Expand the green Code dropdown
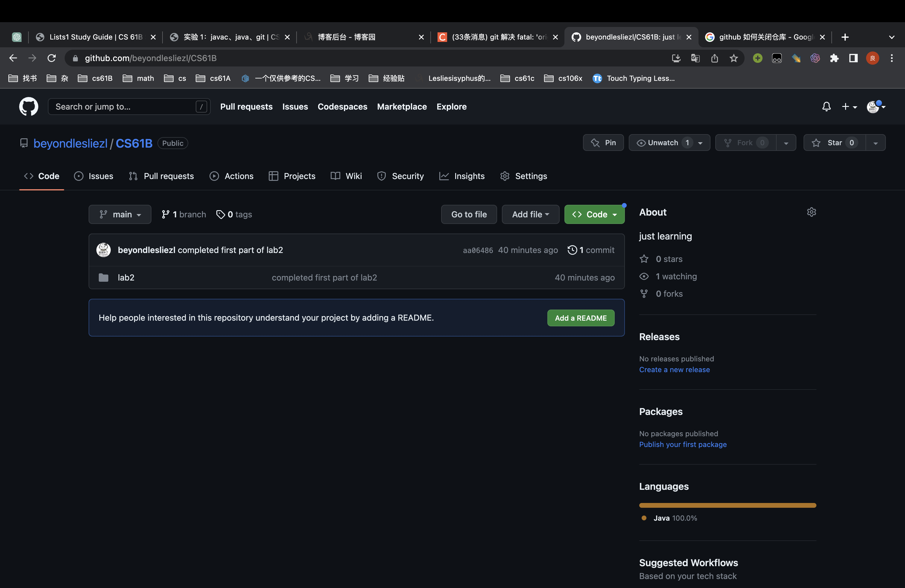Screen dimensions: 905x588 594,214
